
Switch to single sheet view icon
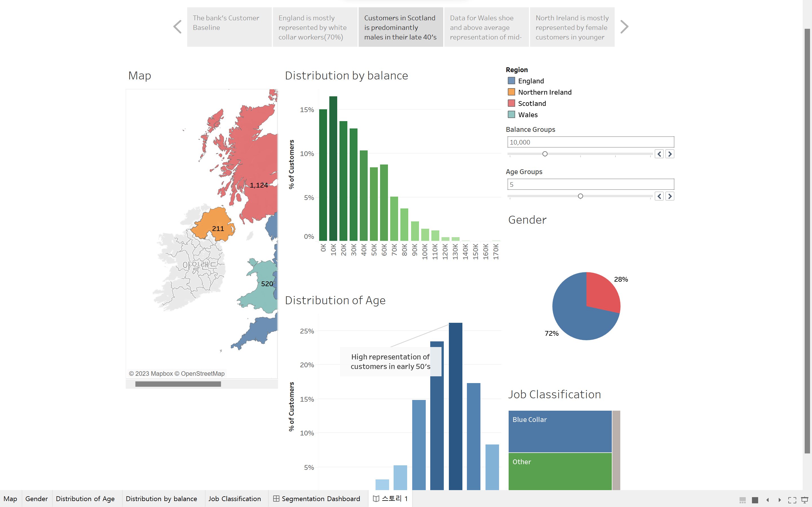tap(755, 500)
